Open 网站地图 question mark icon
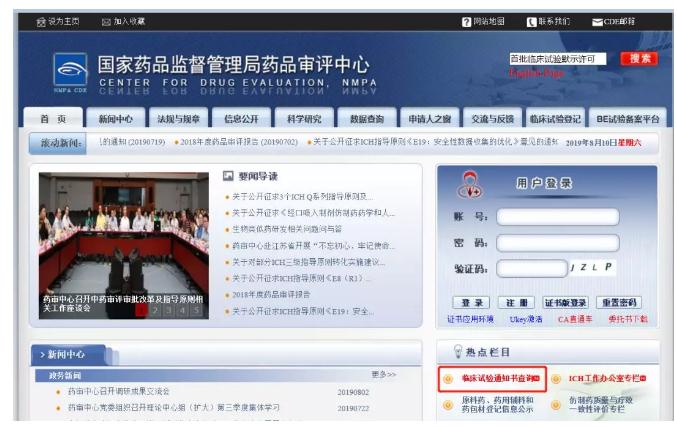Image resolution: width=677 pixels, height=427 pixels. 466,22
